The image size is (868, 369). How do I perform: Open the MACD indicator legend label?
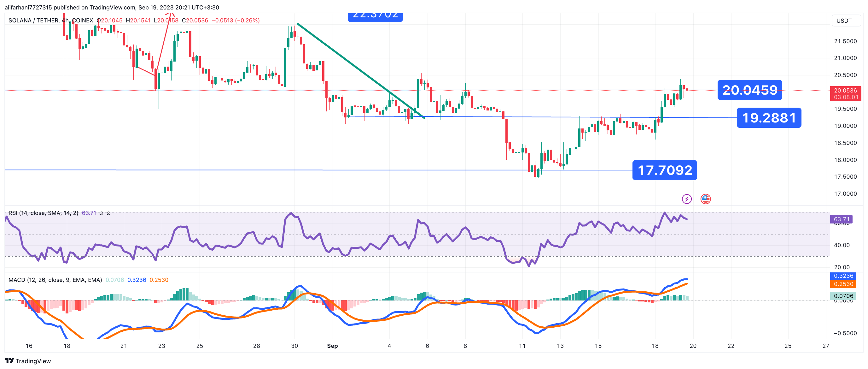click(55, 280)
